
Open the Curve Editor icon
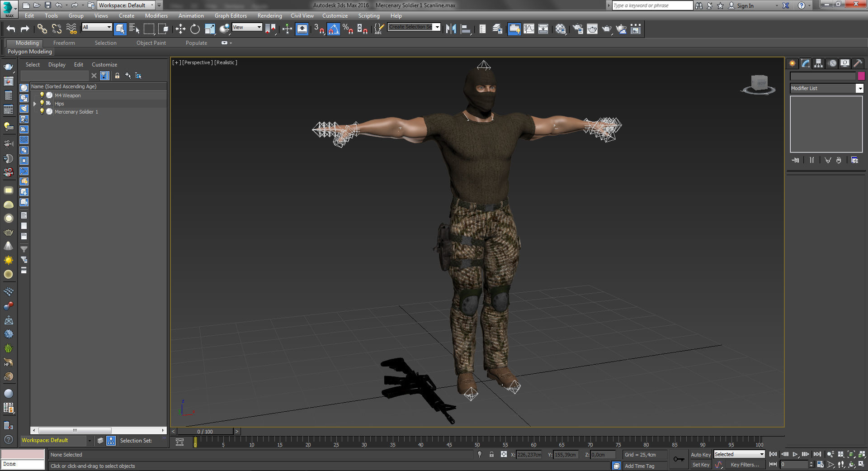528,29
